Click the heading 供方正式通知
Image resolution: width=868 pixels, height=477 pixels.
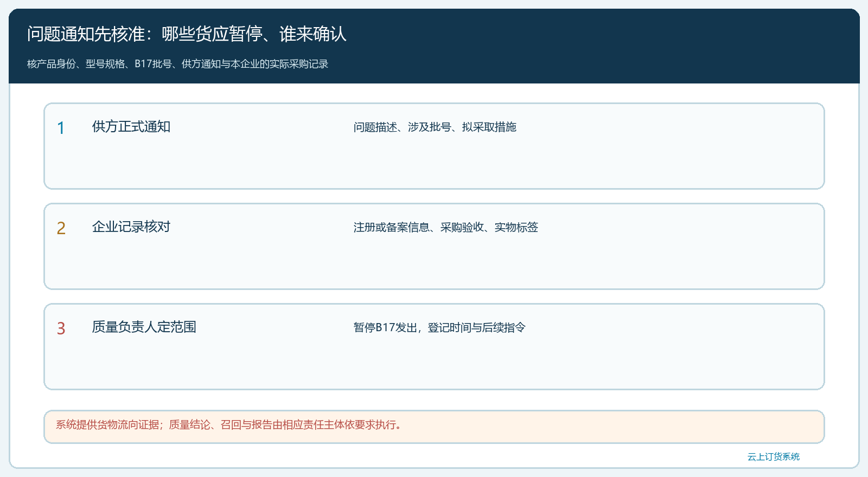coord(131,127)
